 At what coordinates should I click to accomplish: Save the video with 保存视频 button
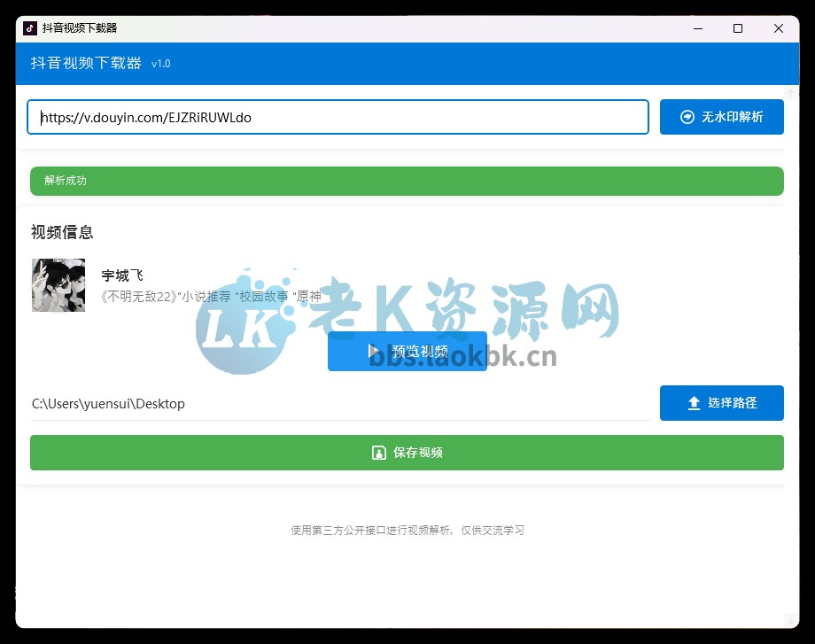click(407, 453)
